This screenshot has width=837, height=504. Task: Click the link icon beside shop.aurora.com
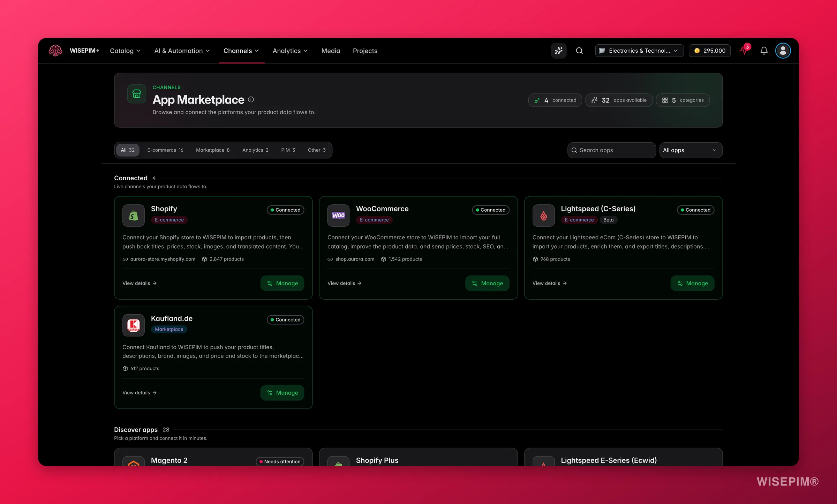[x=330, y=259]
